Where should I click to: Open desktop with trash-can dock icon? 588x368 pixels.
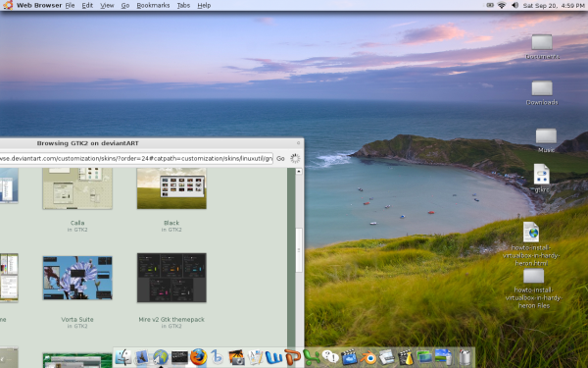(x=444, y=357)
